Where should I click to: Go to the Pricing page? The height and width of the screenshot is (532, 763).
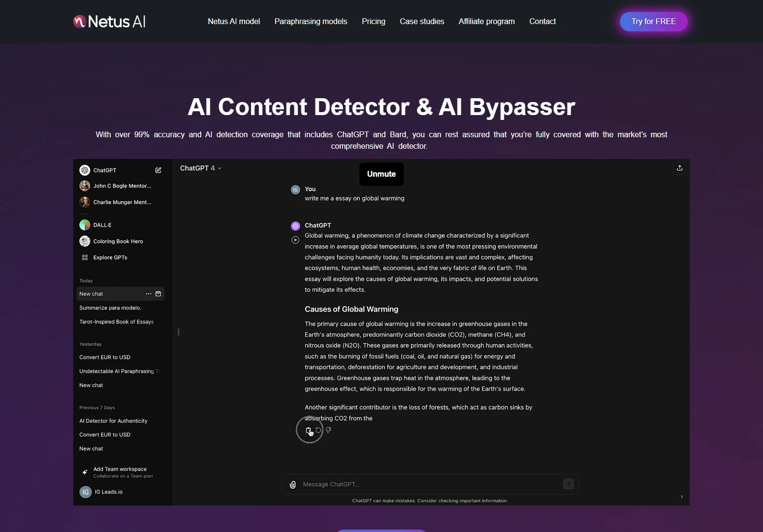tap(373, 21)
